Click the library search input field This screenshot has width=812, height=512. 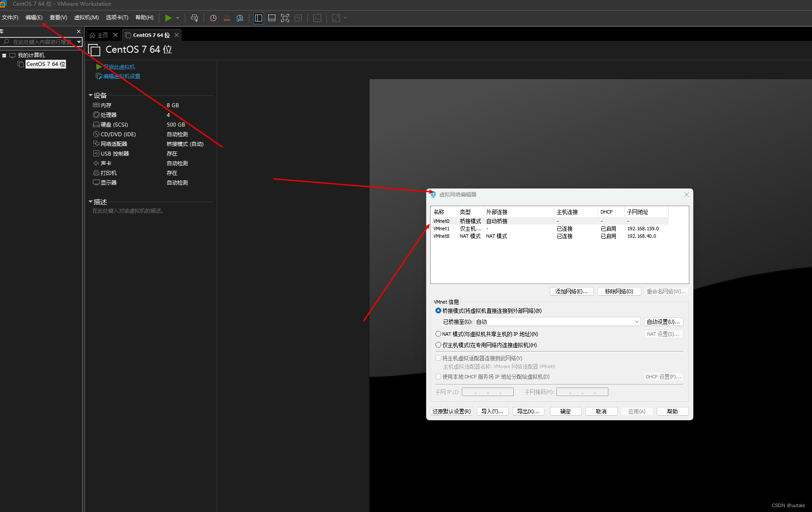(38, 42)
